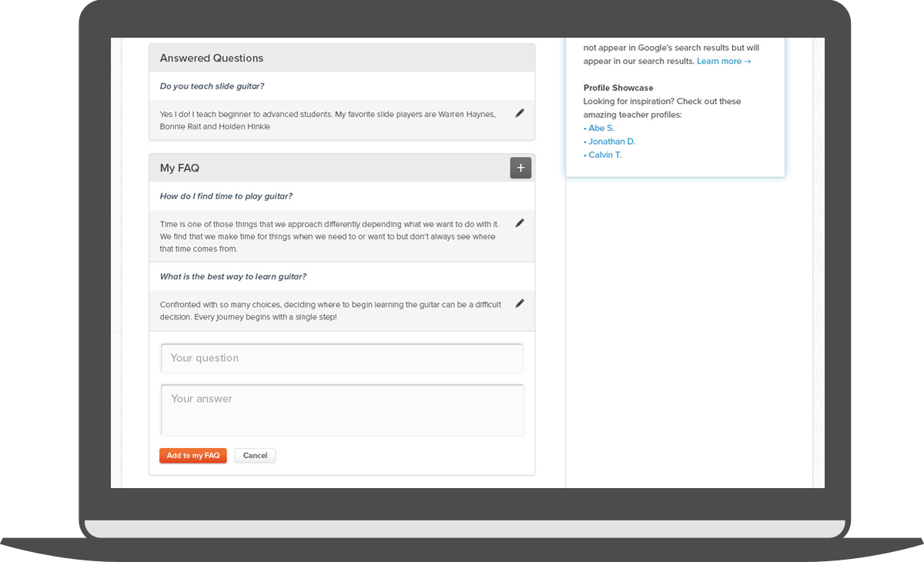Cancel adding a new FAQ entry
This screenshot has width=924, height=562.
coord(255,456)
